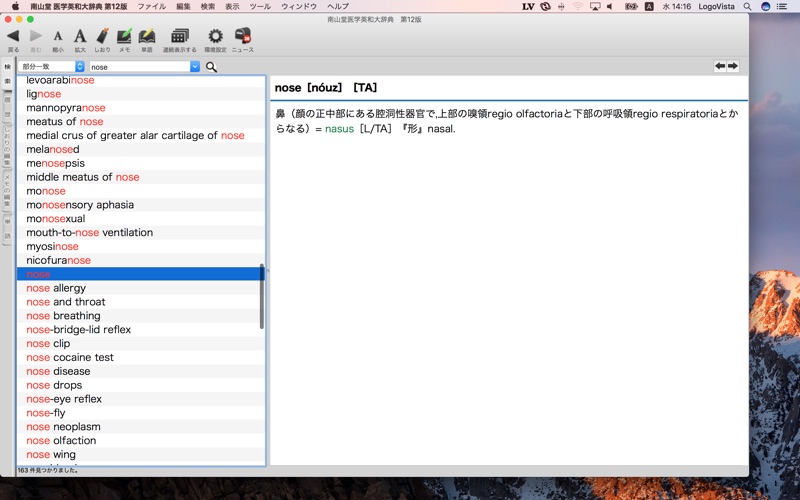Open the 検索 menu
The image size is (800, 500).
[x=208, y=7]
